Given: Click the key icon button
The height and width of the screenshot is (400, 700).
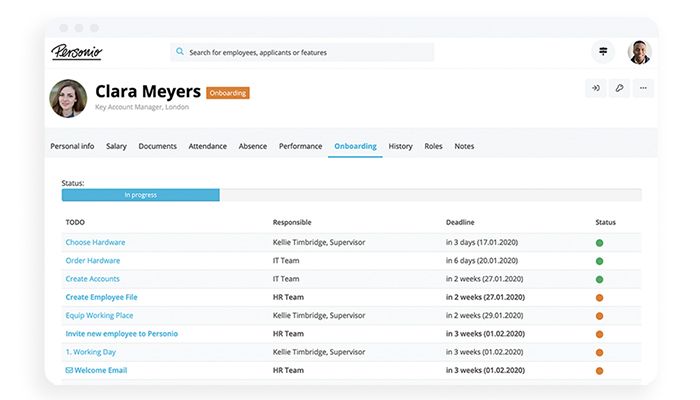Looking at the screenshot, I should [620, 88].
